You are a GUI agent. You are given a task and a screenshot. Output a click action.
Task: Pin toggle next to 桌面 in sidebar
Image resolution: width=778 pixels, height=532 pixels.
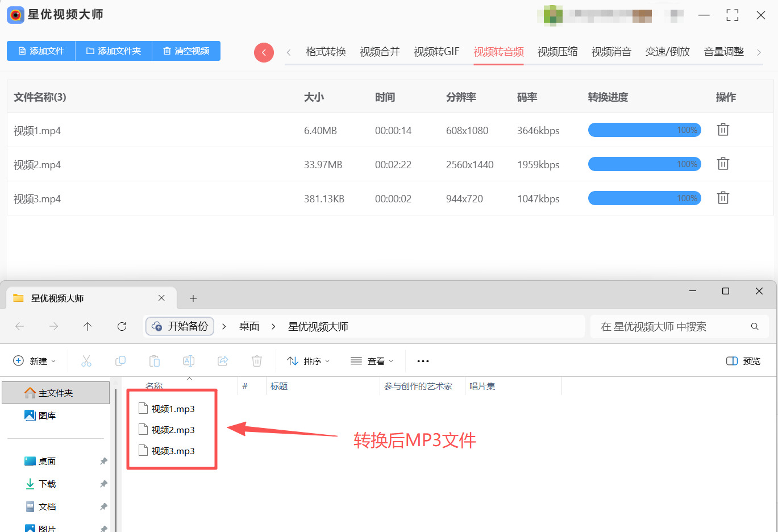click(103, 461)
